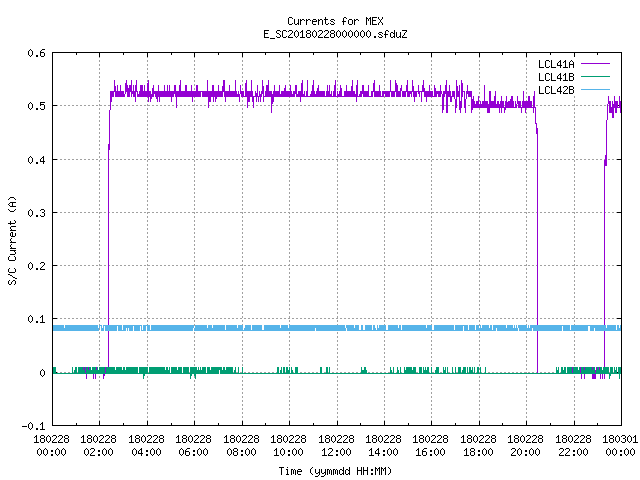Screen dimensions: 640x480
Task: Click the x-axis tick 180228 12:00
Action: pos(336,446)
